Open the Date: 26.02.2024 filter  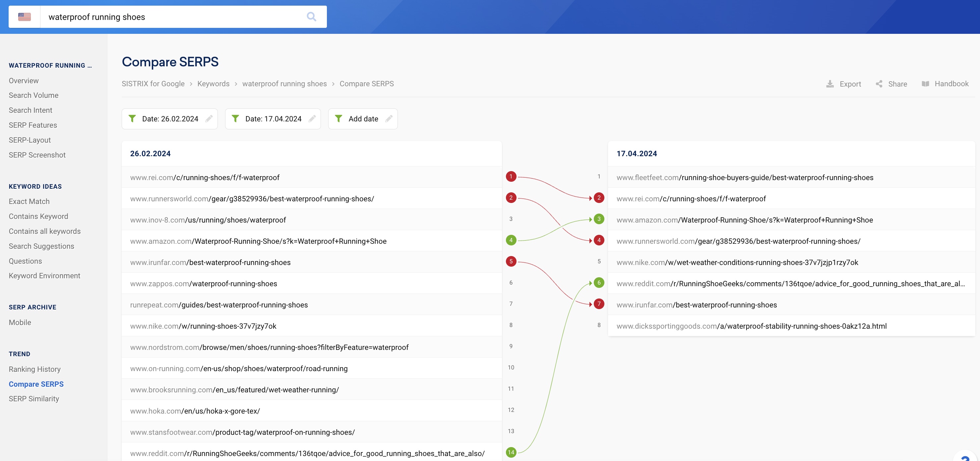pyautogui.click(x=170, y=119)
